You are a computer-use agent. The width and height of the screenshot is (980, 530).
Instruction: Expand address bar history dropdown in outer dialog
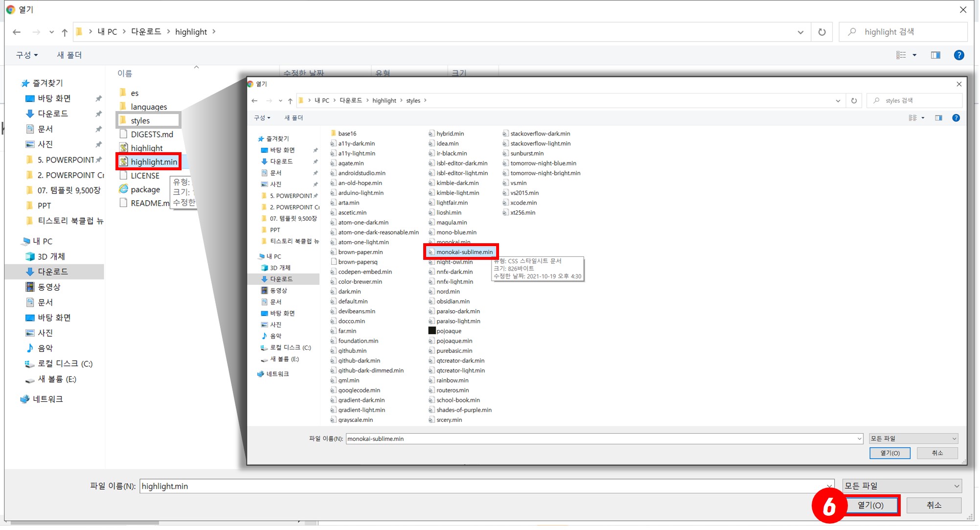(801, 32)
